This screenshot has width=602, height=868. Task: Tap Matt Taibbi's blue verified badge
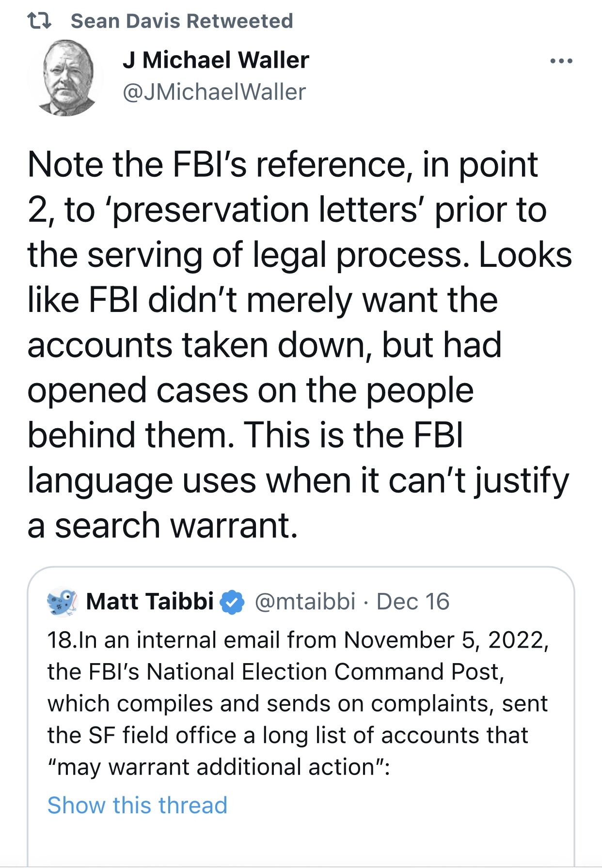[232, 602]
